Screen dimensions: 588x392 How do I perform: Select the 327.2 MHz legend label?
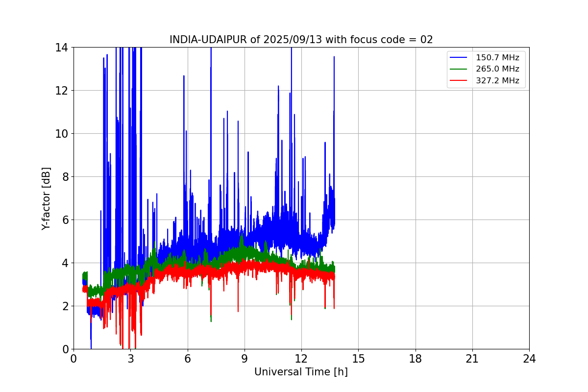pos(497,81)
